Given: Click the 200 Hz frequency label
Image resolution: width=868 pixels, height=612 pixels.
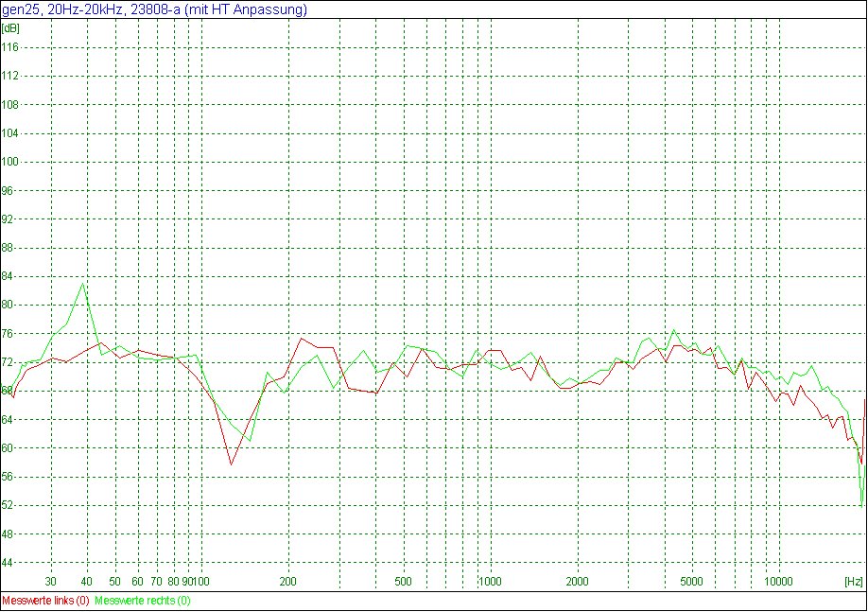Looking at the screenshot, I should coord(287,582).
